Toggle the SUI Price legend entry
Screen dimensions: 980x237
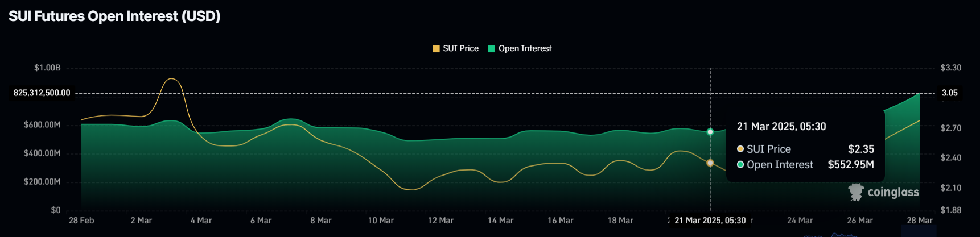click(x=455, y=48)
